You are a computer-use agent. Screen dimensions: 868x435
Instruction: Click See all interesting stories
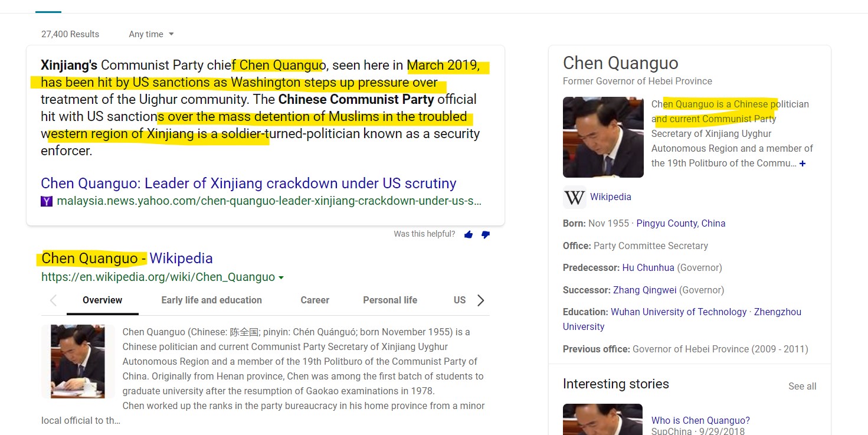pyautogui.click(x=803, y=387)
